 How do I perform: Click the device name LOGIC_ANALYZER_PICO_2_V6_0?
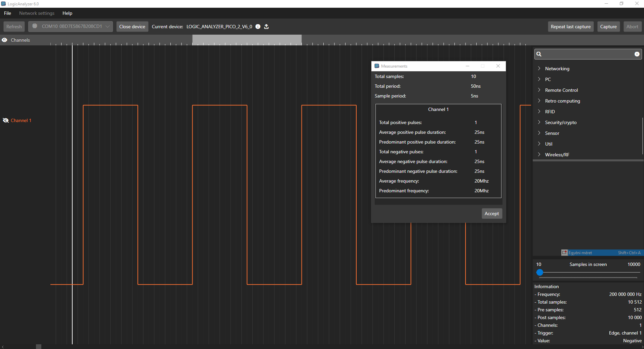(x=219, y=27)
